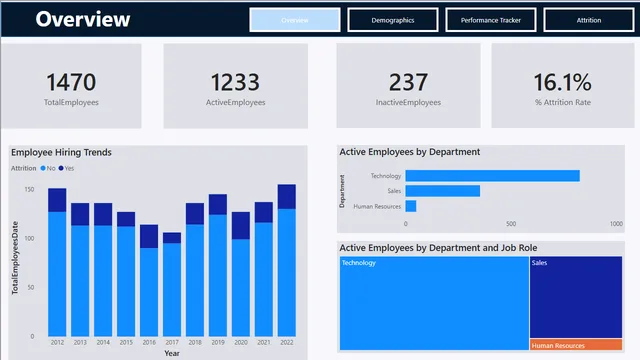Image resolution: width=640 pixels, height=360 pixels.
Task: Select the Sales treemap block
Action: pos(576,297)
